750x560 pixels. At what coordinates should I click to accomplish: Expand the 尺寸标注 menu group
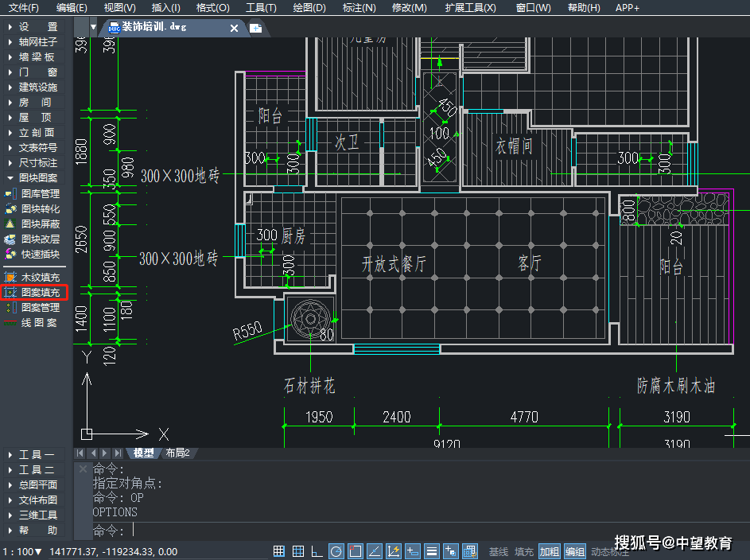tap(37, 162)
